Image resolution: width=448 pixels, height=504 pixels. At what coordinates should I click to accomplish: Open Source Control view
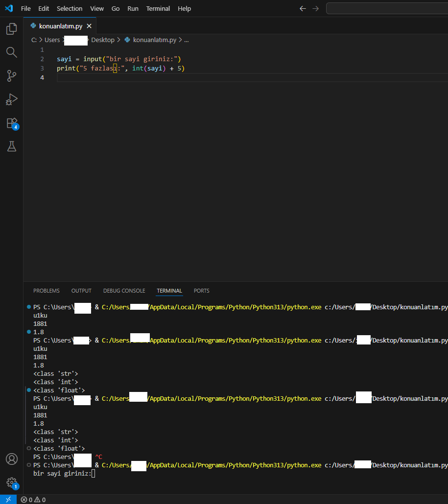12,76
